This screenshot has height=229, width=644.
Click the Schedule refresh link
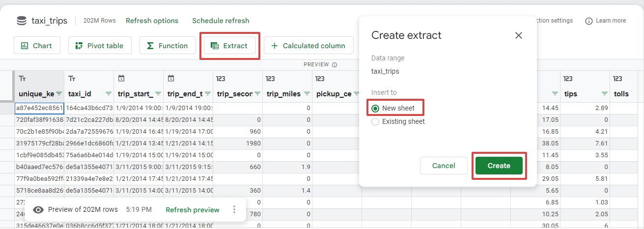tap(221, 21)
